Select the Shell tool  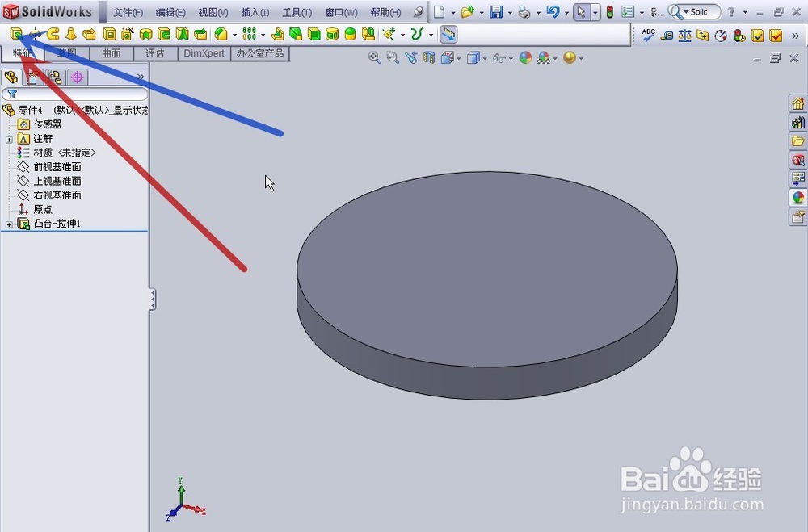pyautogui.click(x=314, y=34)
